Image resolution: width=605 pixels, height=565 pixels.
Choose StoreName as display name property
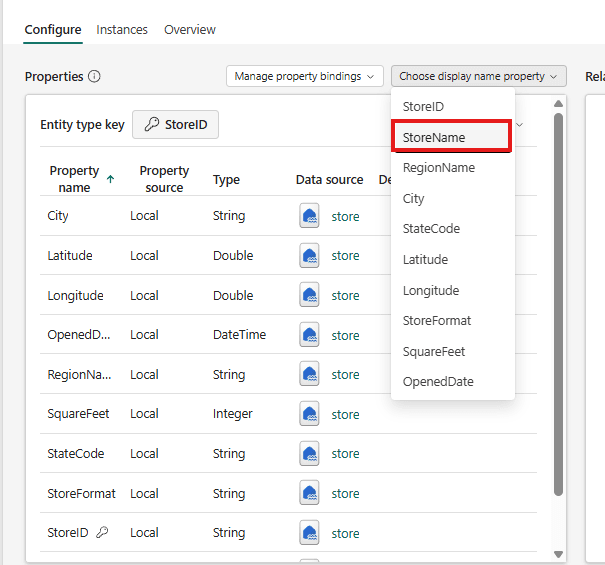[x=451, y=137]
